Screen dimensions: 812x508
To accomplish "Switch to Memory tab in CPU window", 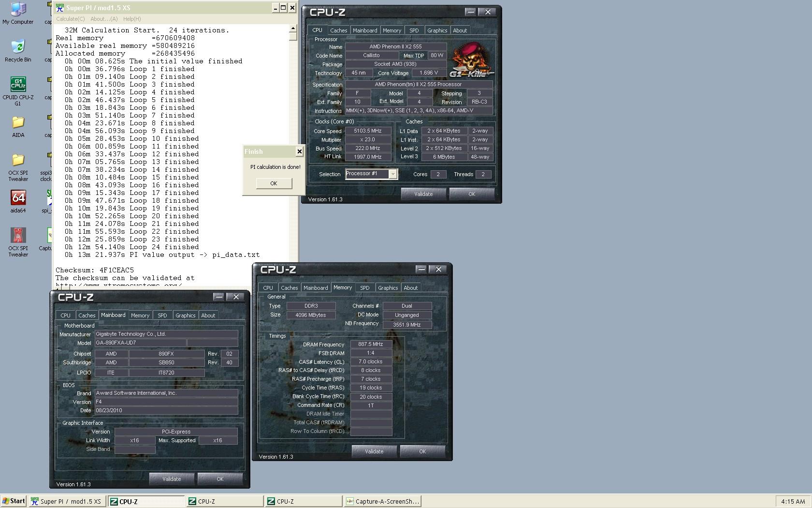I will coord(391,30).
